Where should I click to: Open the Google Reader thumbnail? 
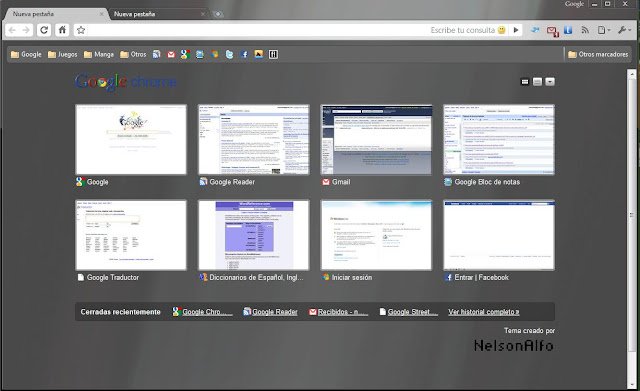pyautogui.click(x=254, y=140)
